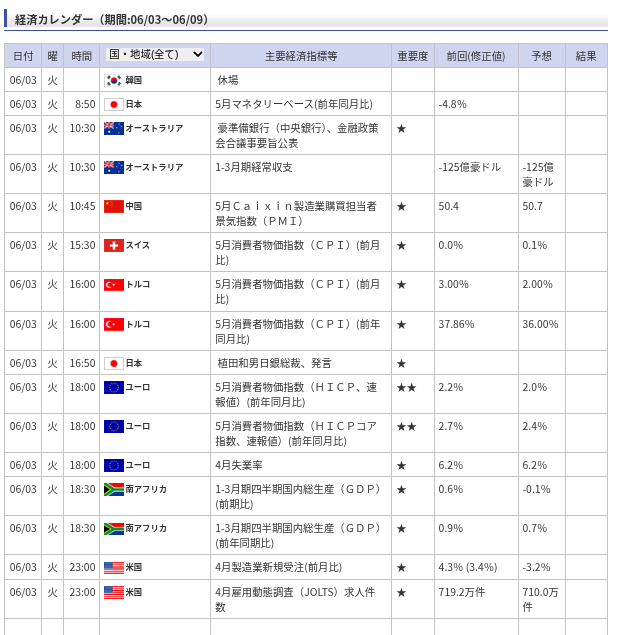
Task: Click the 15:30 time cell
Action: click(82, 245)
